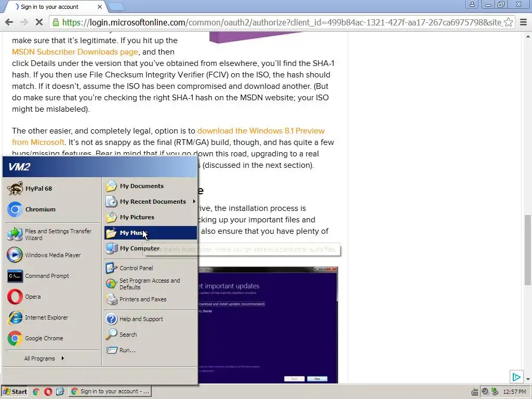Open My Computer
The height and width of the screenshot is (399, 532).
(150, 248)
